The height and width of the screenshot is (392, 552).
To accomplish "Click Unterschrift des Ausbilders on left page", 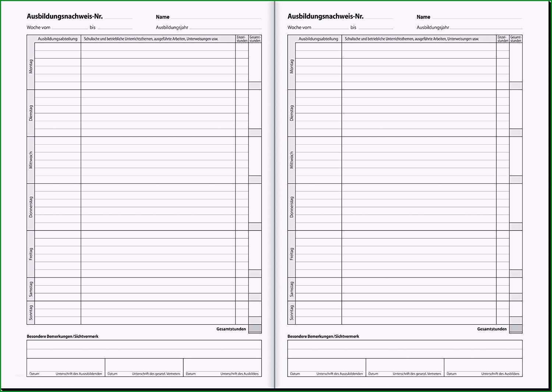I will click(x=240, y=374).
